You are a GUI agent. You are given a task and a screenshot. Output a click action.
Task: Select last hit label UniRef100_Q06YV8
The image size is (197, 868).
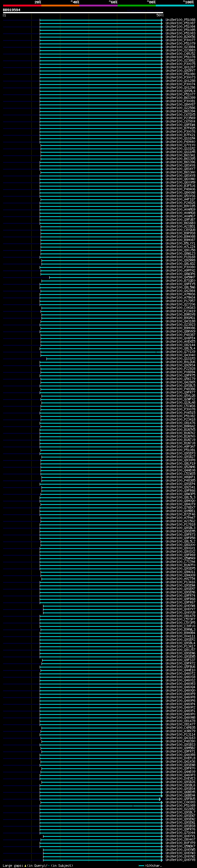click(x=180, y=860)
